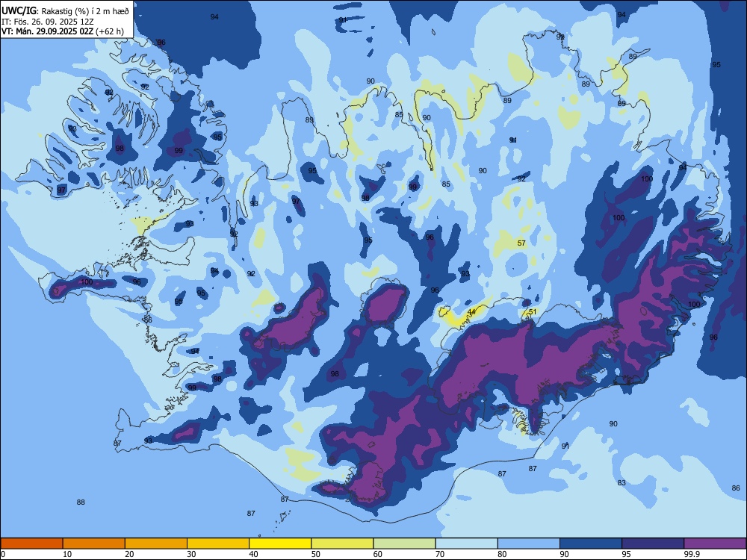The width and height of the screenshot is (747, 560).
Task: Click the humidity value "57" on map
Action: point(521,243)
